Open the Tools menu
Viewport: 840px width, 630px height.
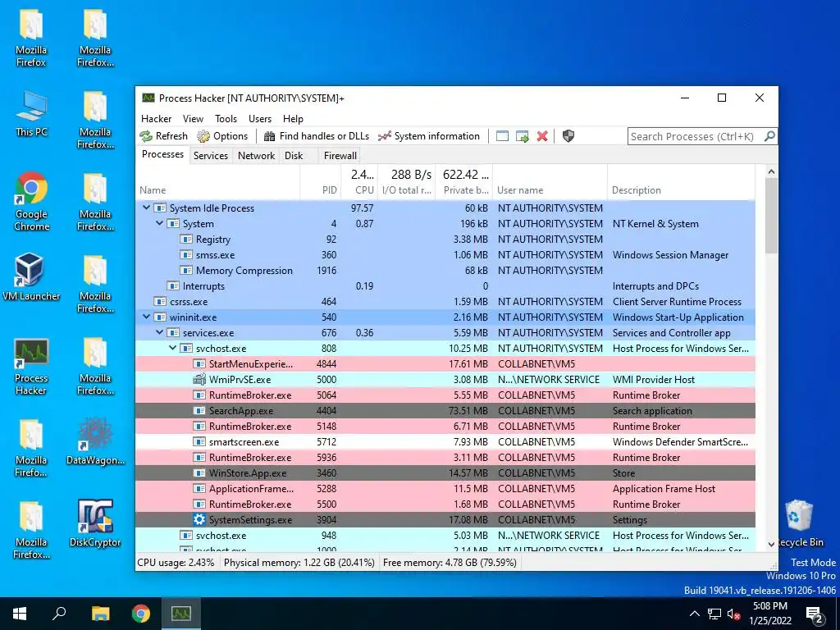[226, 118]
